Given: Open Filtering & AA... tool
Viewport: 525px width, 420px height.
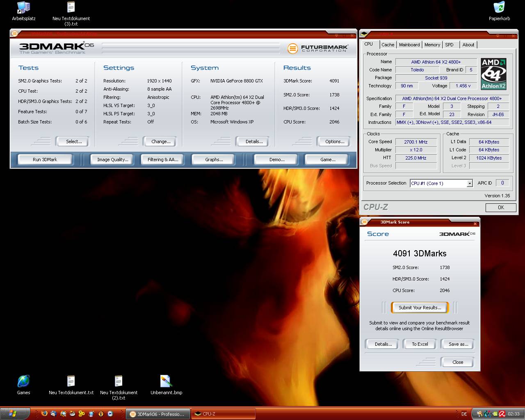Looking at the screenshot, I should pos(163,160).
